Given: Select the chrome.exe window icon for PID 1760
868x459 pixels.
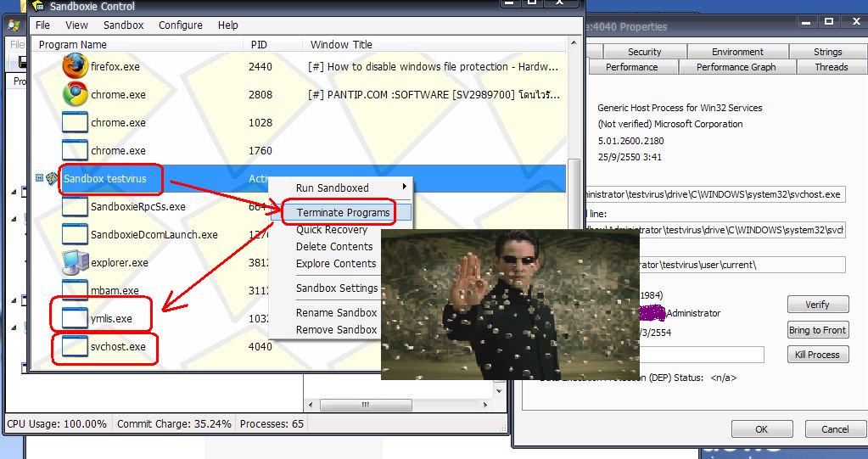Looking at the screenshot, I should pos(75,151).
